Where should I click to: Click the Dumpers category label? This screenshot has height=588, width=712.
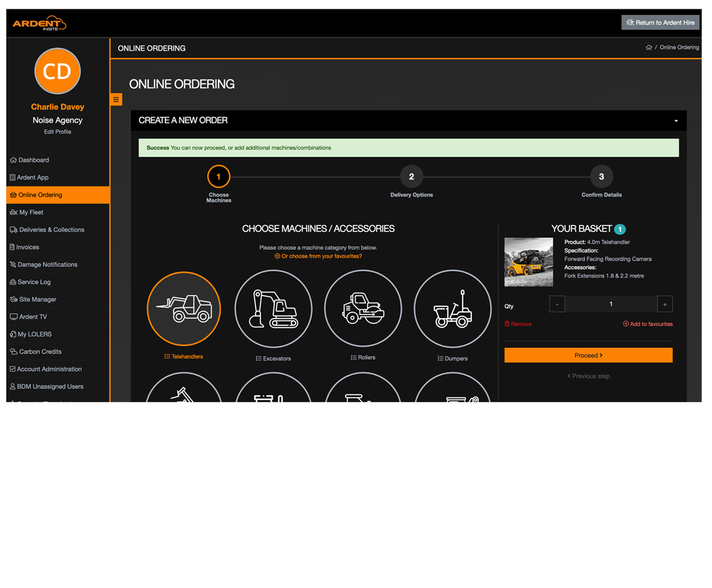pyautogui.click(x=453, y=359)
